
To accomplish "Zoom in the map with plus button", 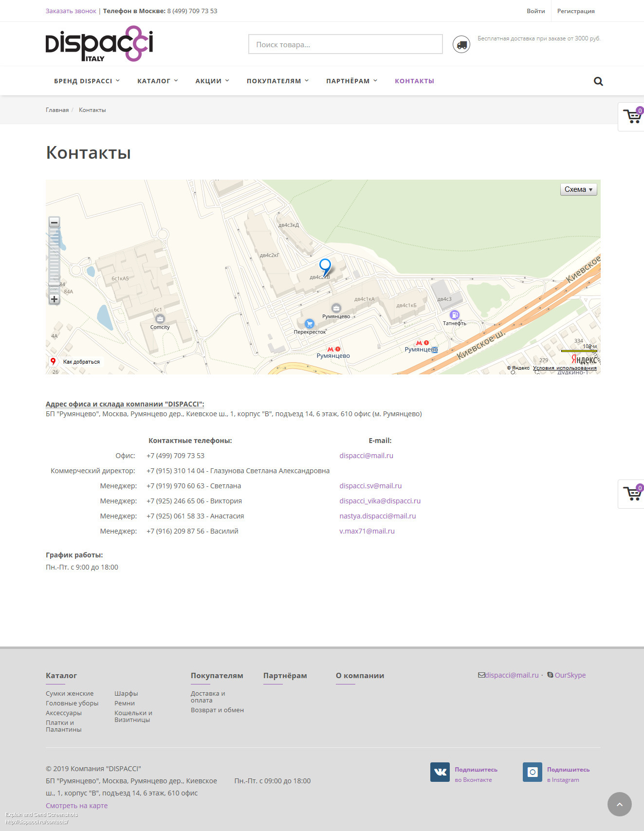I will click(x=55, y=299).
